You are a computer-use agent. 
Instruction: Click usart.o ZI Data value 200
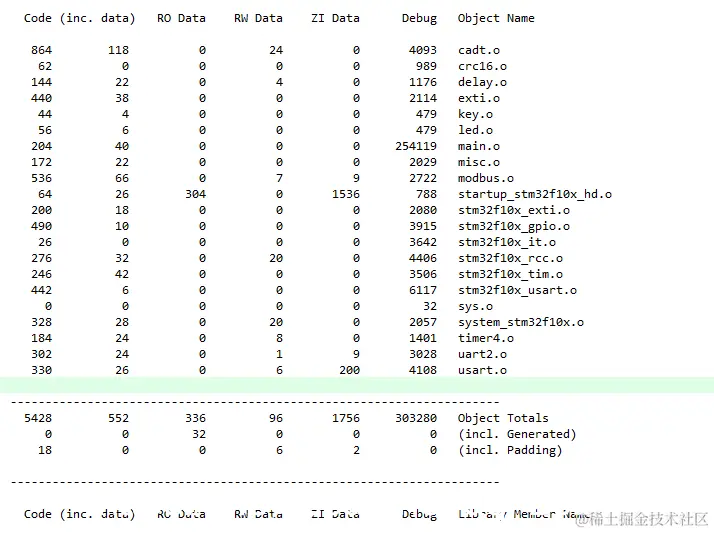point(349,370)
